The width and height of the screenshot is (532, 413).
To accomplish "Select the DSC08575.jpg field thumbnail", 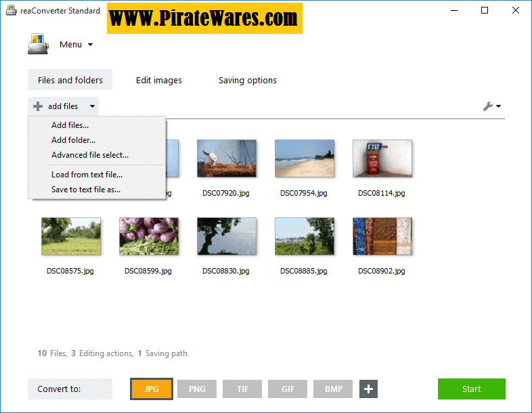I will [x=71, y=236].
